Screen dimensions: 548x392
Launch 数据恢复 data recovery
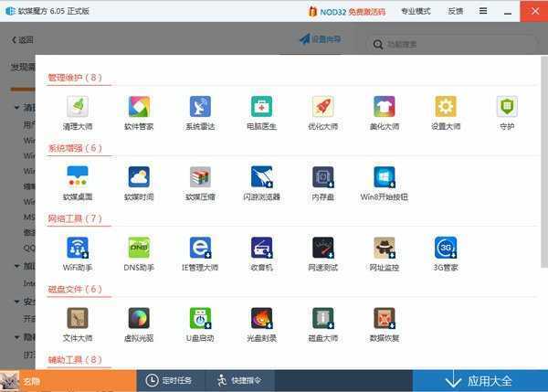pyautogui.click(x=385, y=318)
